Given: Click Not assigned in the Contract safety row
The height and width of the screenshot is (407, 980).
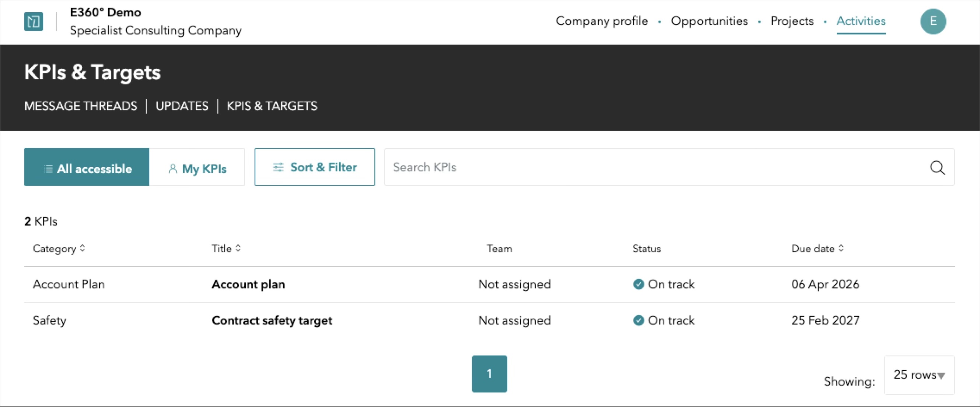Looking at the screenshot, I should coord(514,320).
